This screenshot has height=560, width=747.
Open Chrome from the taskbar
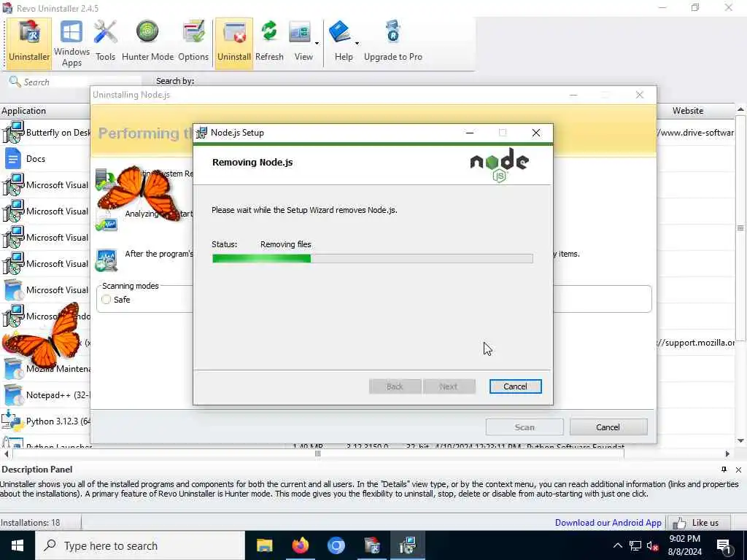336,545
